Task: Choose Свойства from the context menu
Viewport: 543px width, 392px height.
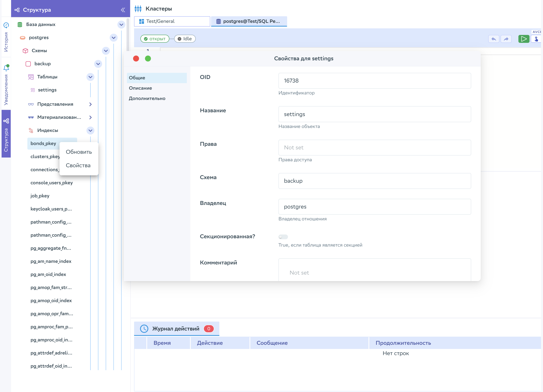Action: 78,165
